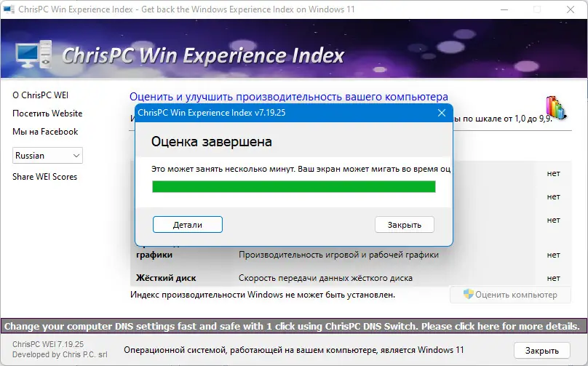Click "Производительность игровой и рабочей графики" text

(x=338, y=255)
